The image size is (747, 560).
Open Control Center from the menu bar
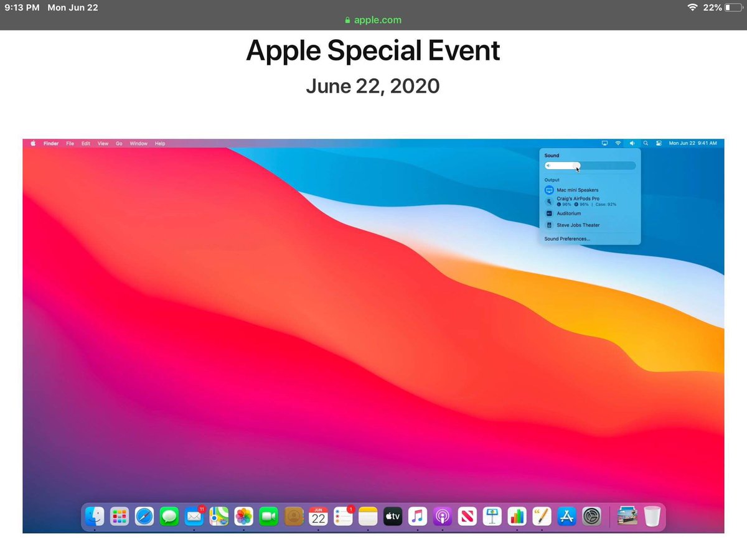(659, 143)
